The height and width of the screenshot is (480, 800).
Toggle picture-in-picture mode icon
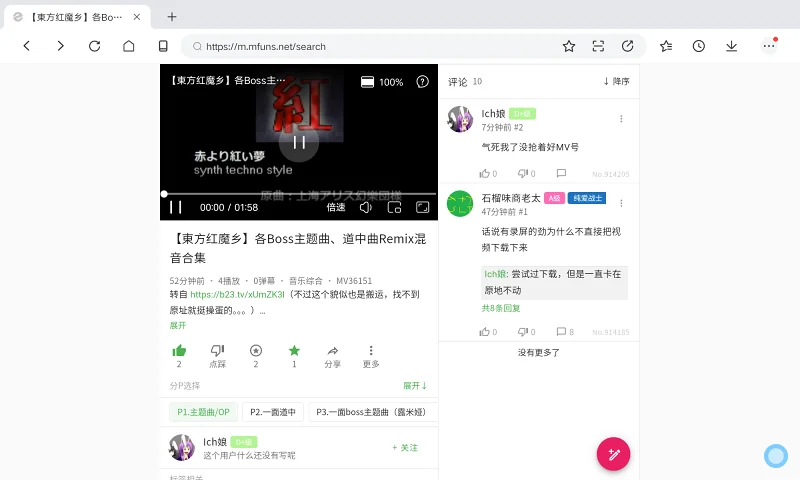[394, 207]
